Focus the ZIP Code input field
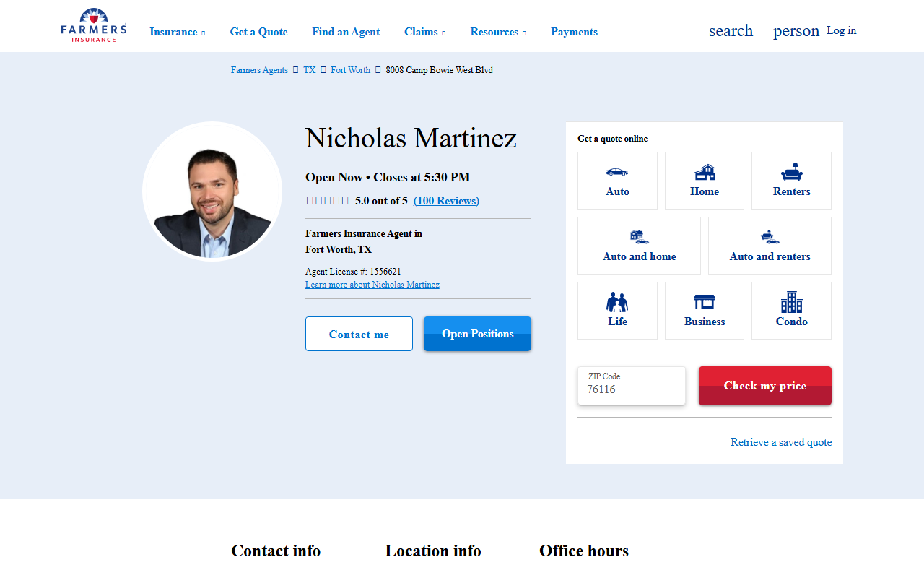Screen dimensions: 924x578 [x=632, y=386]
